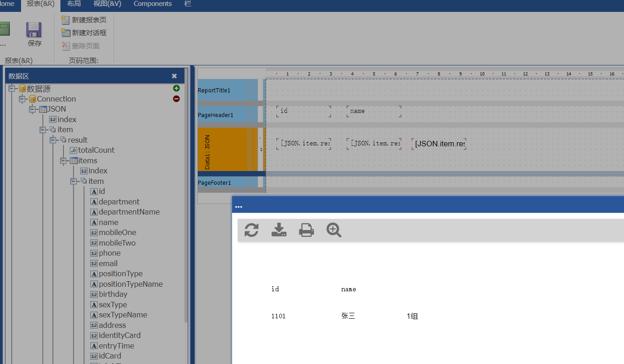
Task: Select the PageFooter1 band header
Action: click(228, 182)
